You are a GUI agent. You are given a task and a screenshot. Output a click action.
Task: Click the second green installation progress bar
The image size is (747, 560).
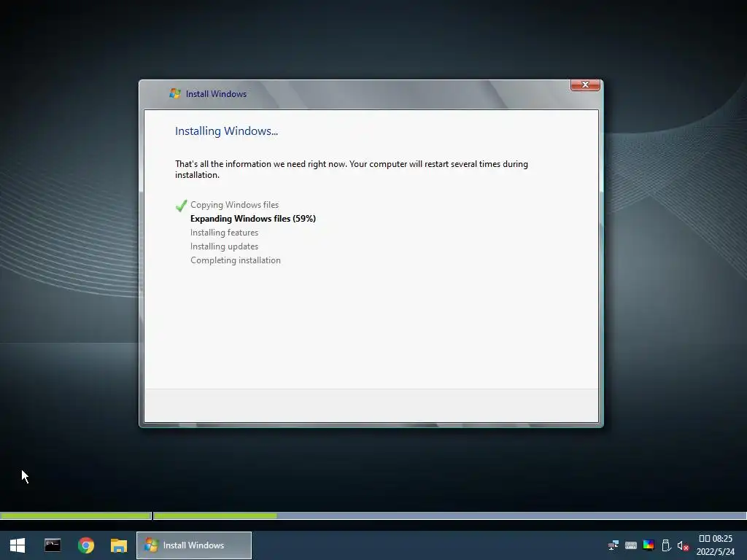tap(215, 516)
